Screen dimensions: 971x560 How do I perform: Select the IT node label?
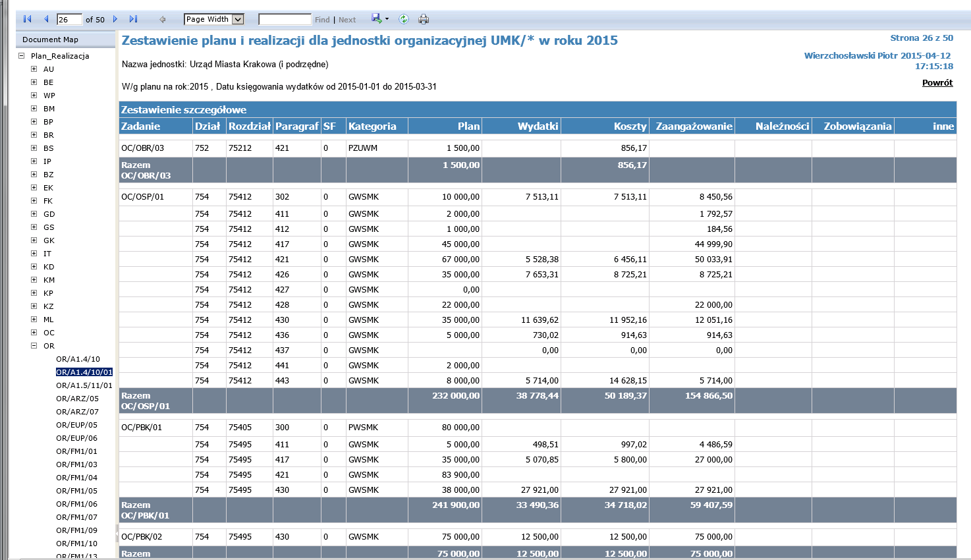(47, 254)
